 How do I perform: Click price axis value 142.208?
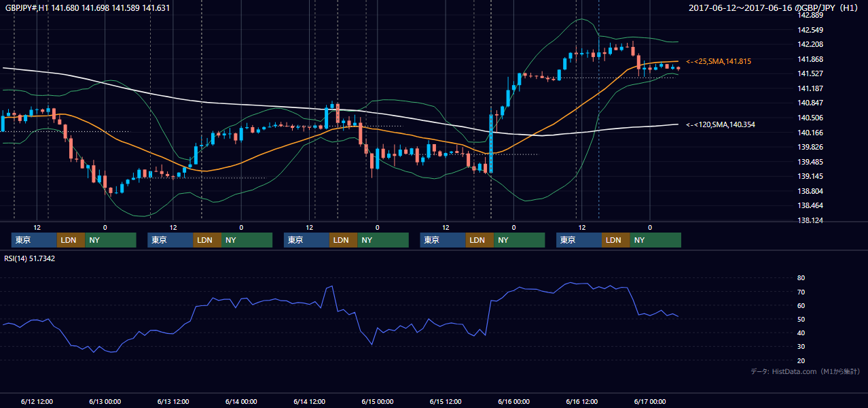(x=811, y=44)
